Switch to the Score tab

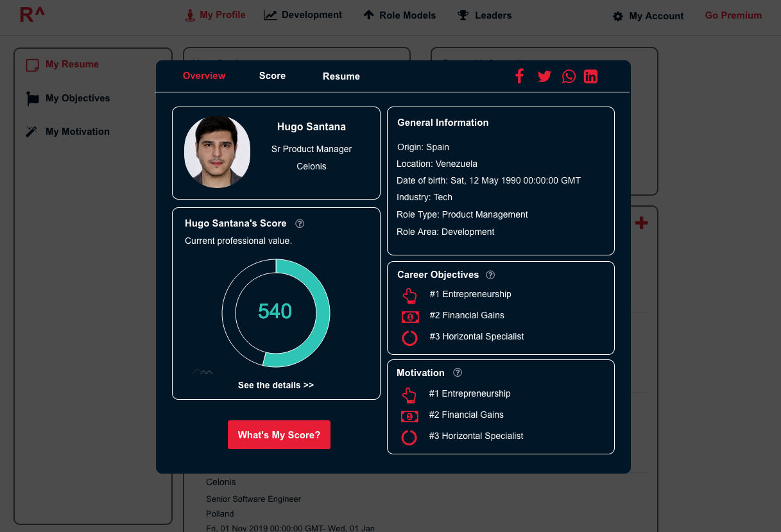pyautogui.click(x=272, y=76)
